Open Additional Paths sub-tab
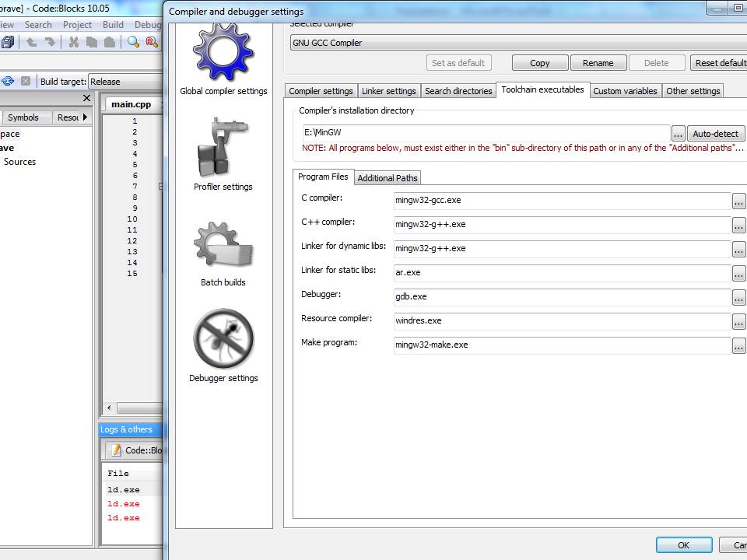Viewport: 747px width, 560px height. (x=388, y=177)
